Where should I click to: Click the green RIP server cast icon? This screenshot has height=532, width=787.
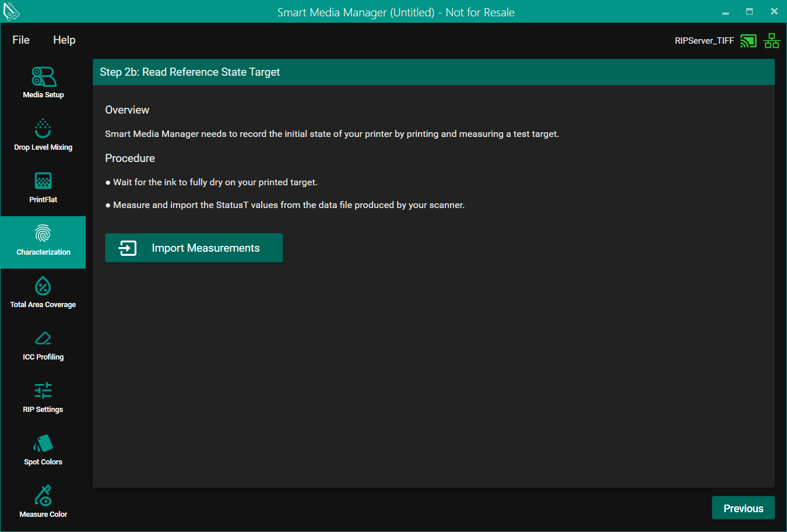tap(748, 41)
